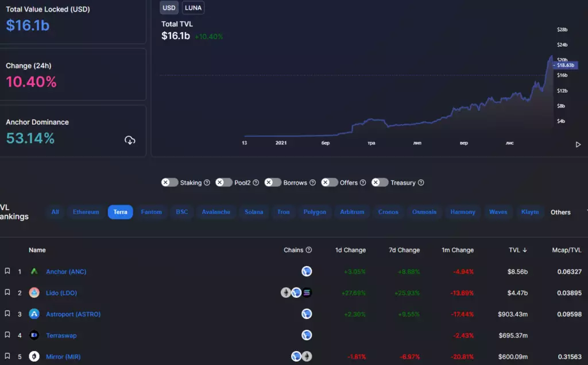Switch to the Solana chain tab
The width and height of the screenshot is (588, 365).
coord(254,212)
